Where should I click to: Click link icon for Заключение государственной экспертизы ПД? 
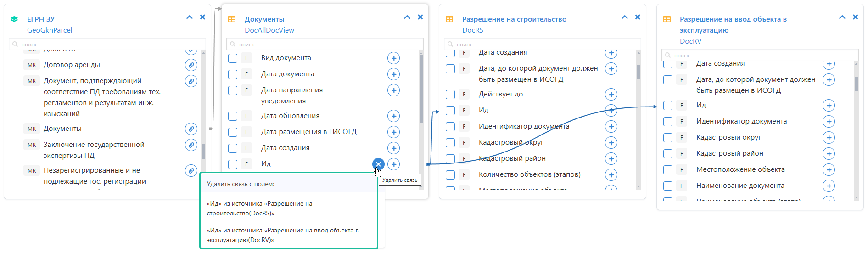coord(191,145)
